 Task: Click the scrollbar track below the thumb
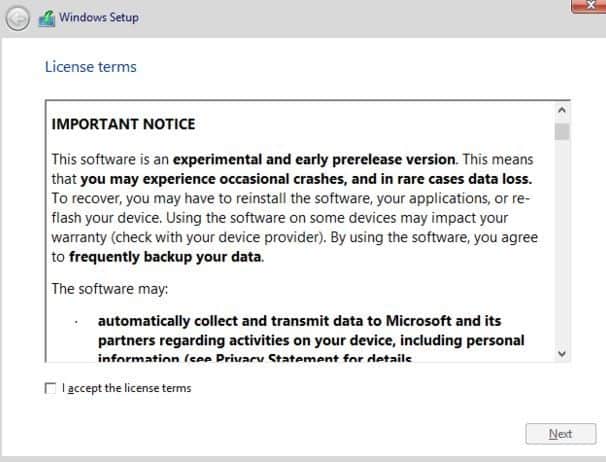(562, 244)
